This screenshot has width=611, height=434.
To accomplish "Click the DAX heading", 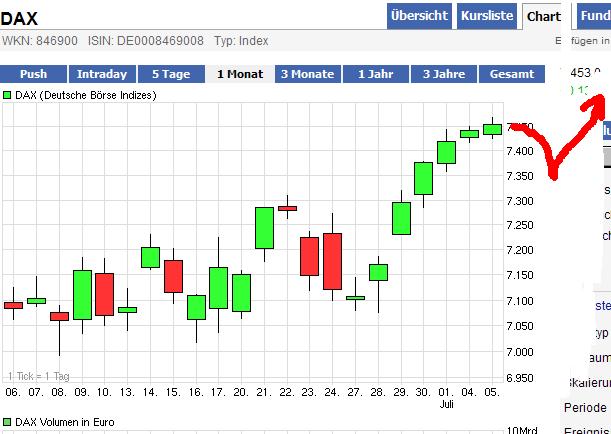I will (x=19, y=19).
